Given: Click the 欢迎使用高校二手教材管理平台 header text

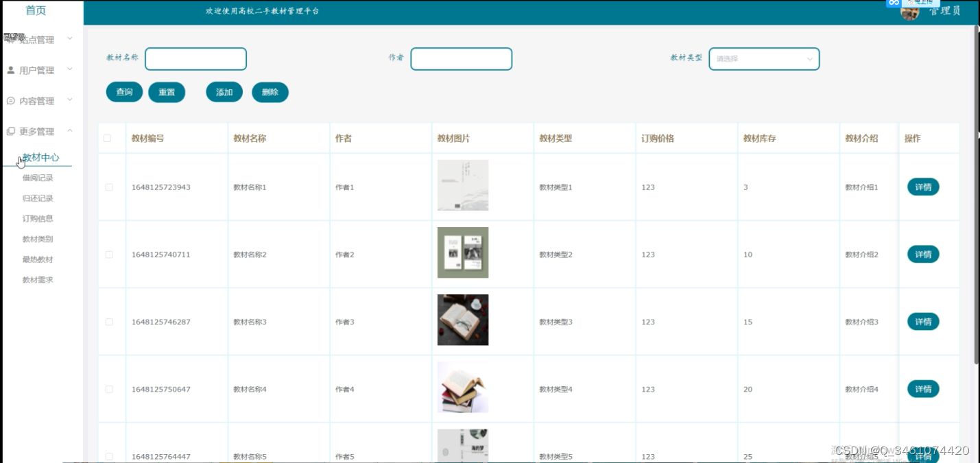Looking at the screenshot, I should pyautogui.click(x=262, y=11).
